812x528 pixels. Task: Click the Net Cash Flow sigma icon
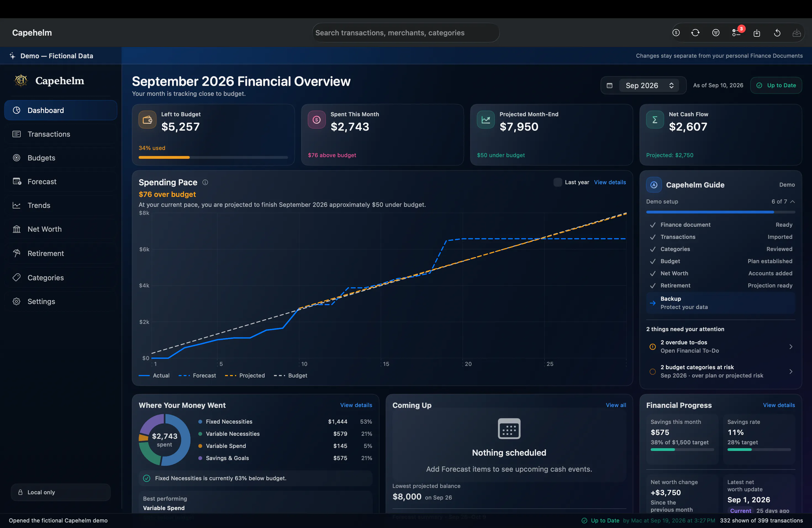click(x=655, y=120)
